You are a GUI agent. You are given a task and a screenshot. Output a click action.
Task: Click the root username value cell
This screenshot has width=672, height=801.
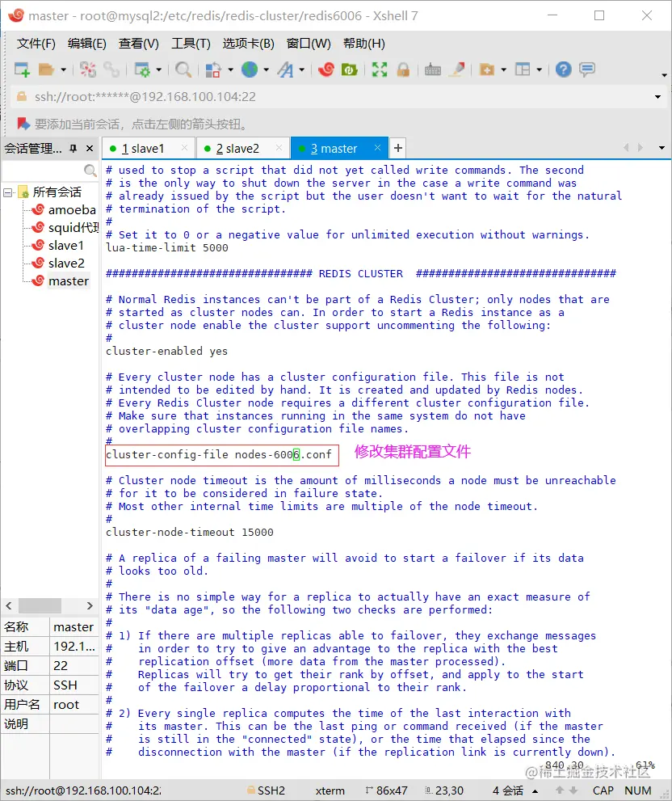[x=74, y=705]
